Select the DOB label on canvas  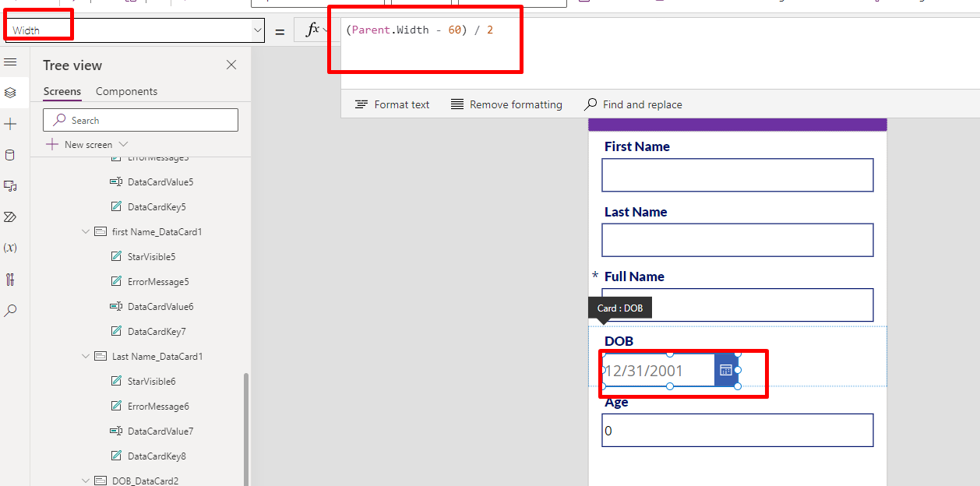click(x=619, y=341)
